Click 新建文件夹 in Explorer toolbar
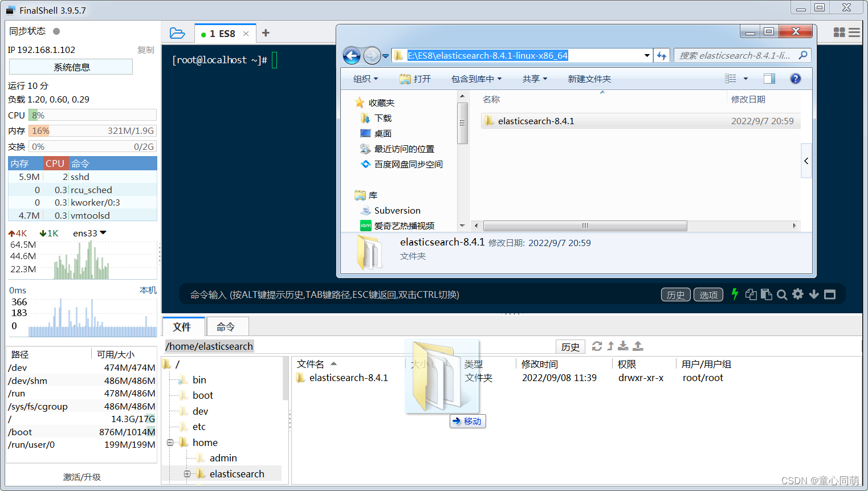Image resolution: width=868 pixels, height=491 pixels. (x=589, y=79)
